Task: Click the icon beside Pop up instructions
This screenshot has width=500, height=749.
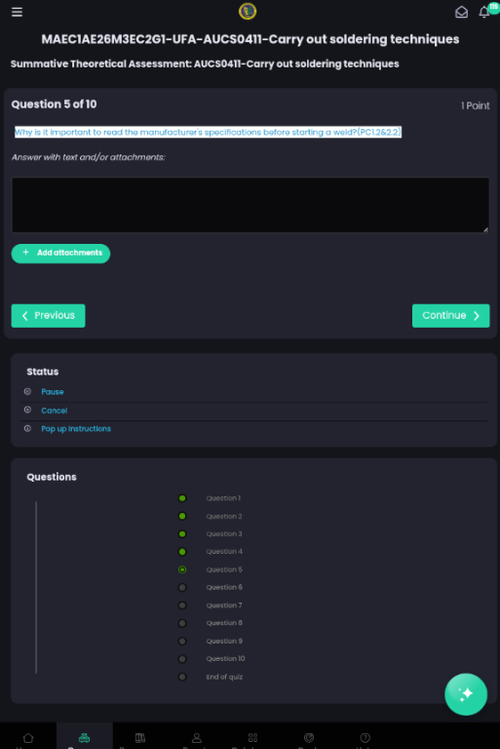Action: click(x=28, y=428)
